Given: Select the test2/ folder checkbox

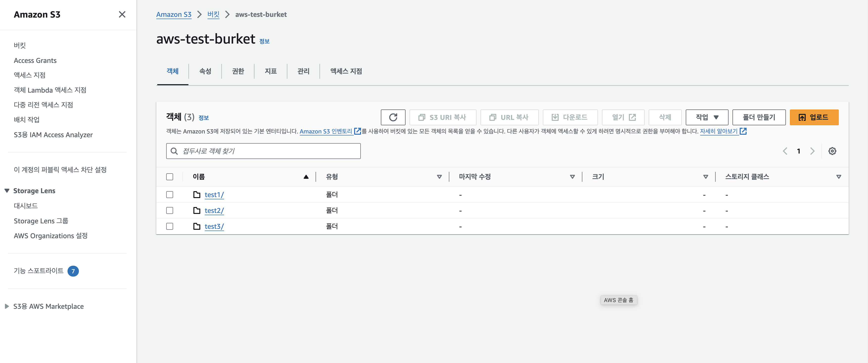Looking at the screenshot, I should click(x=169, y=210).
